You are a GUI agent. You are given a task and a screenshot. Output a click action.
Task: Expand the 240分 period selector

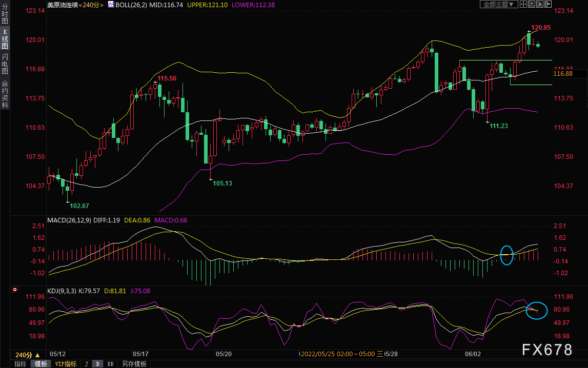point(27,355)
